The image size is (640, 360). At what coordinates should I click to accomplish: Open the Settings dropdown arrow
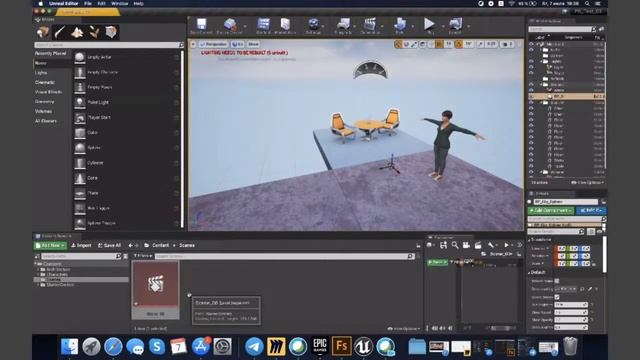coord(323,26)
